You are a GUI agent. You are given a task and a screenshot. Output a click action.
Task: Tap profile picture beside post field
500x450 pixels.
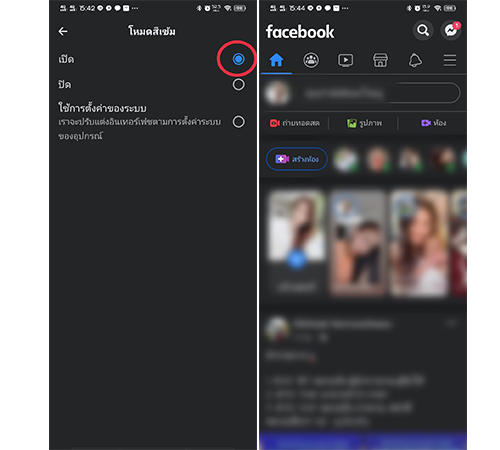tap(277, 93)
